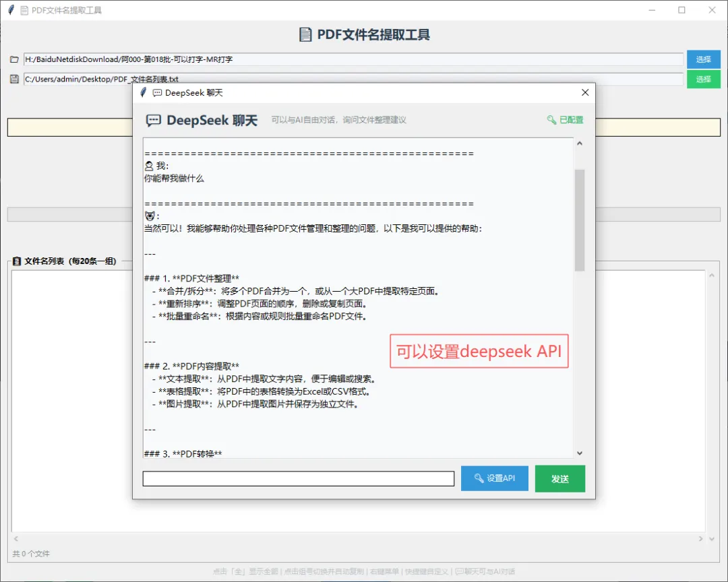Image resolution: width=728 pixels, height=582 pixels.
Task: Click the source folder path field
Action: tap(353, 59)
